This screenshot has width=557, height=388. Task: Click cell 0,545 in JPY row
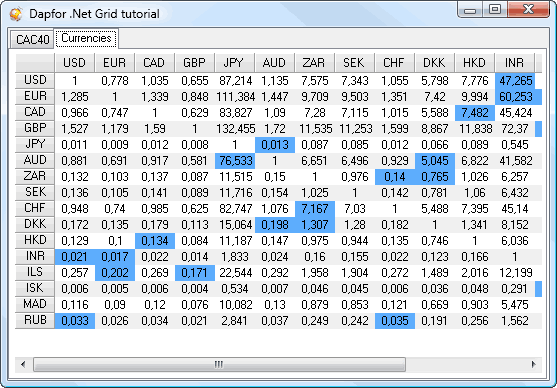(x=515, y=145)
